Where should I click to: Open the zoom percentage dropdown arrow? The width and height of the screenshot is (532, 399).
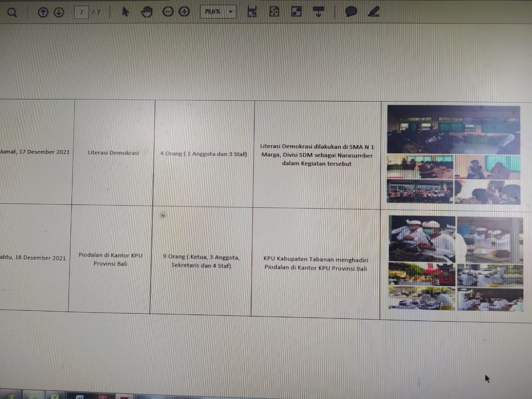231,12
